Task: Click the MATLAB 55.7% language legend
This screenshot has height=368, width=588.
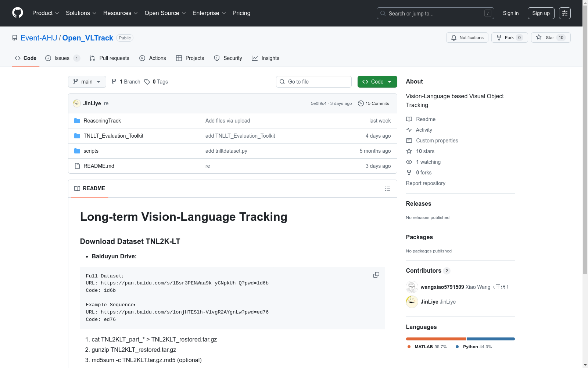Action: [x=427, y=347]
